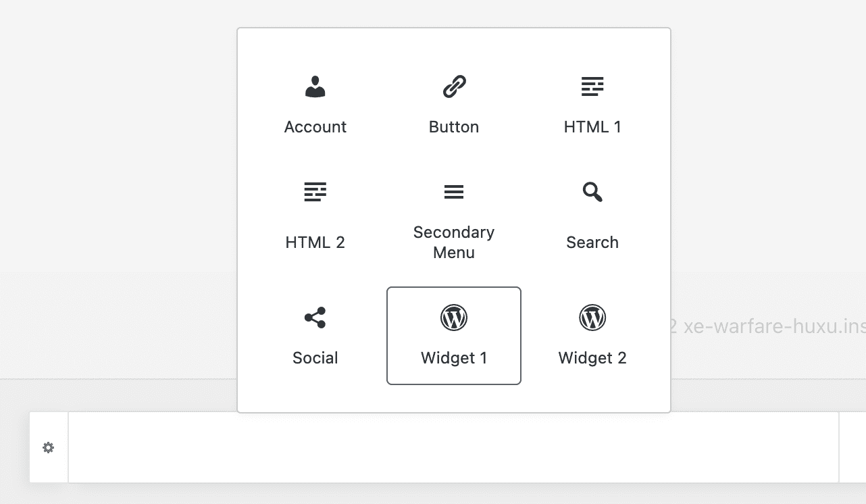This screenshot has height=504, width=866.
Task: Click the Account person icon
Action: coord(315,87)
